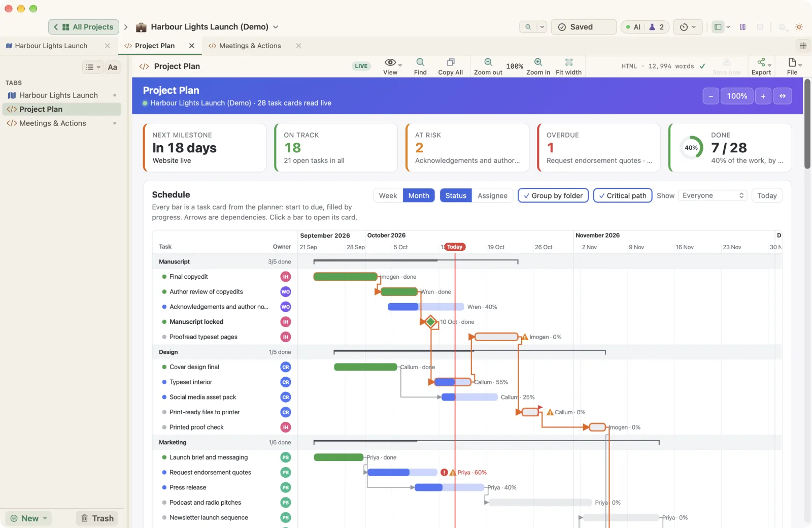Open the Show Everyone dropdown
Viewport: 812px width, 528px height.
[x=713, y=195]
